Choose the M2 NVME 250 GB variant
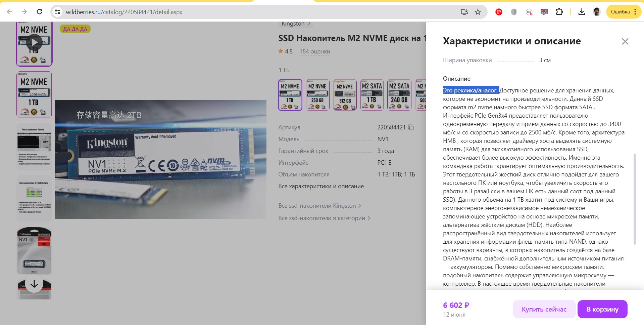Screen dimensions: 644x325 click(x=317, y=95)
